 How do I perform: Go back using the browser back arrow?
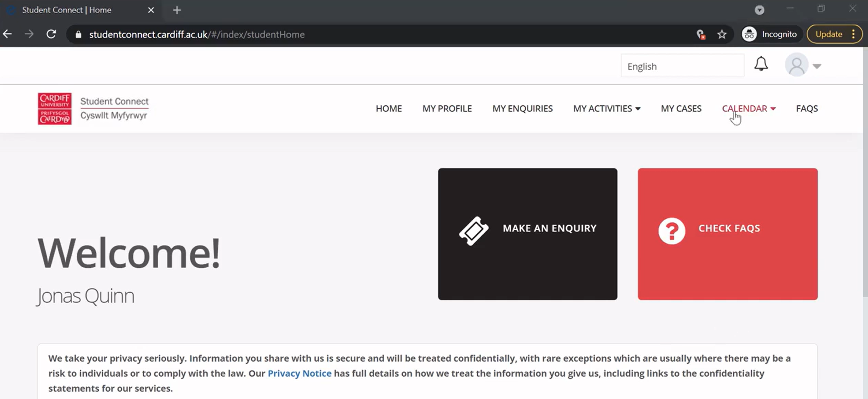pos(8,34)
